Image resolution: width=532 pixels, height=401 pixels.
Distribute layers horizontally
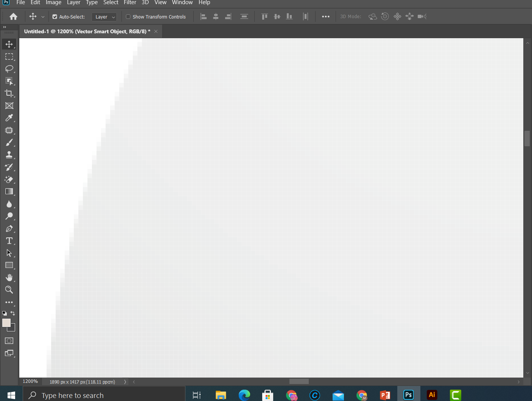coord(305,17)
